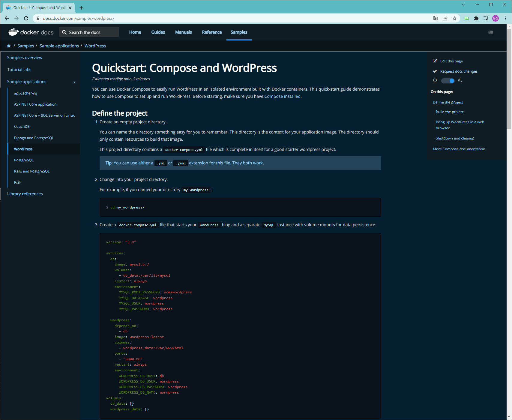This screenshot has height=420, width=512.
Task: Open ASP.NET Core + SQL Server on Linux
Action: [44, 115]
